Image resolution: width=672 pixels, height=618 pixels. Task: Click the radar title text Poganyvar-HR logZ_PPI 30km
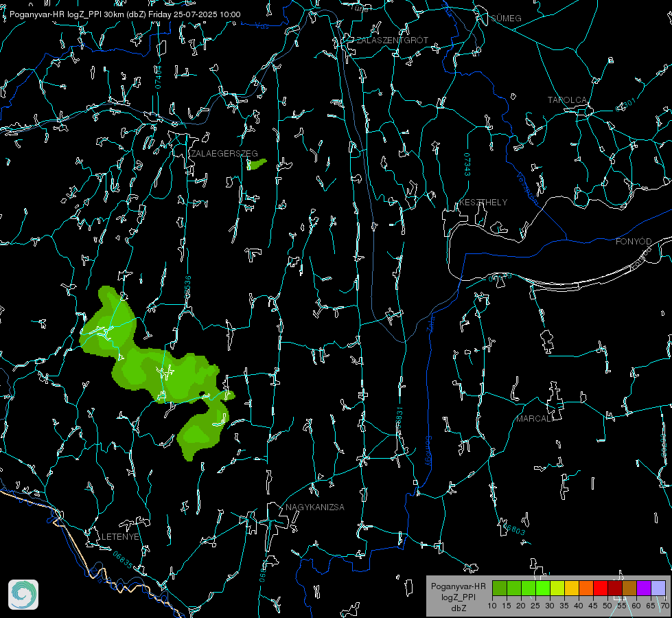(x=67, y=14)
